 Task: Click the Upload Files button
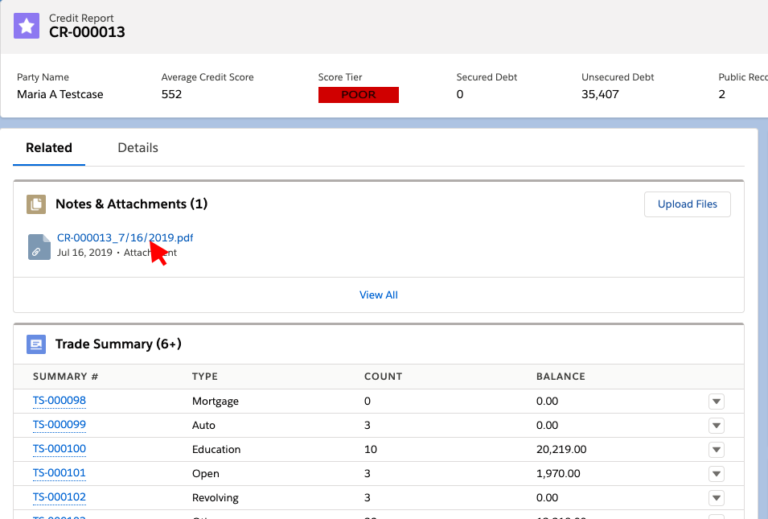(x=687, y=204)
